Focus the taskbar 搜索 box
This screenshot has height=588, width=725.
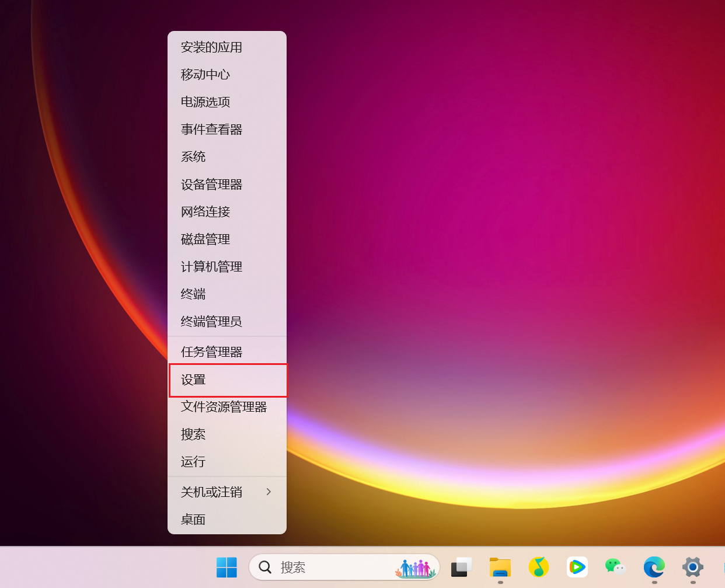(x=344, y=567)
